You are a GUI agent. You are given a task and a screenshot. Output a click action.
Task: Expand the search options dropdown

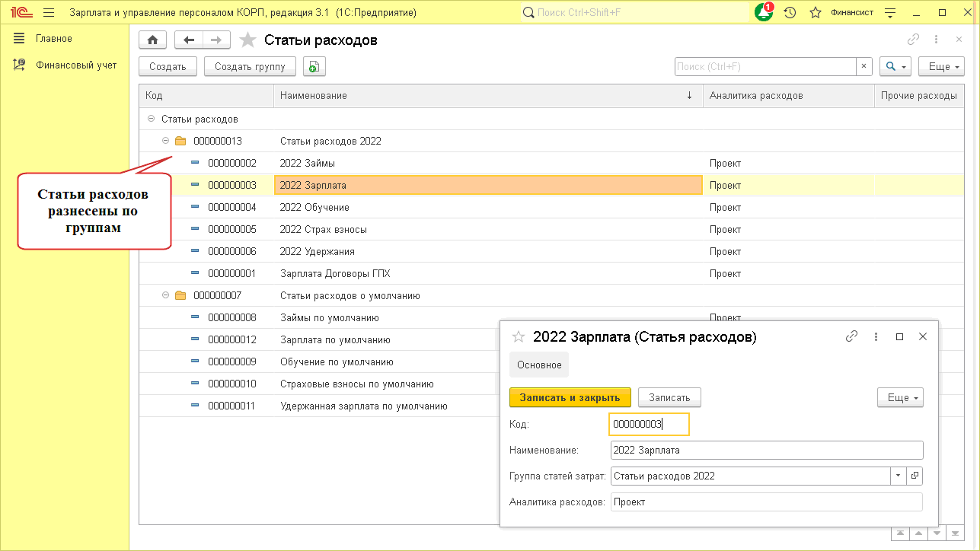[895, 67]
